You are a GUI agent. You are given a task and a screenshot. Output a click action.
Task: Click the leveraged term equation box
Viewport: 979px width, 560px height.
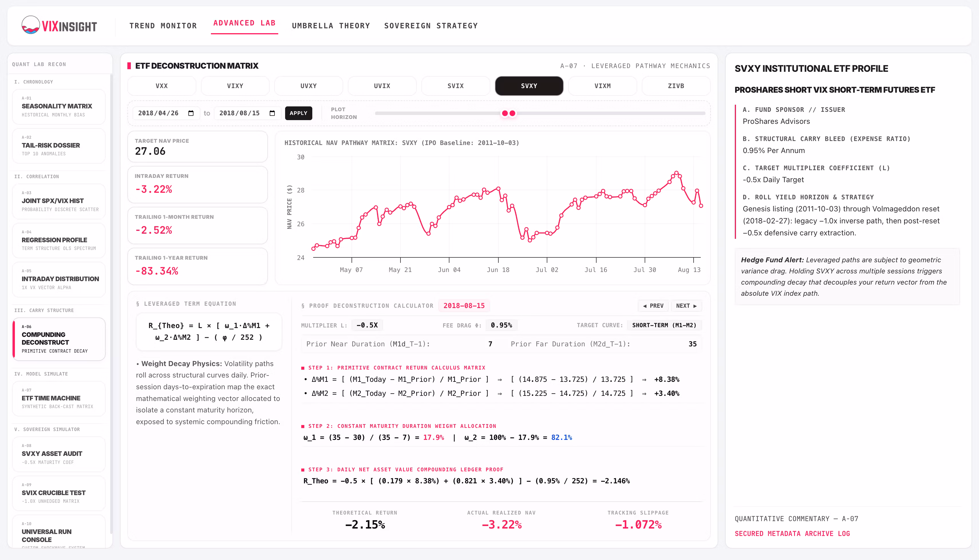click(209, 331)
